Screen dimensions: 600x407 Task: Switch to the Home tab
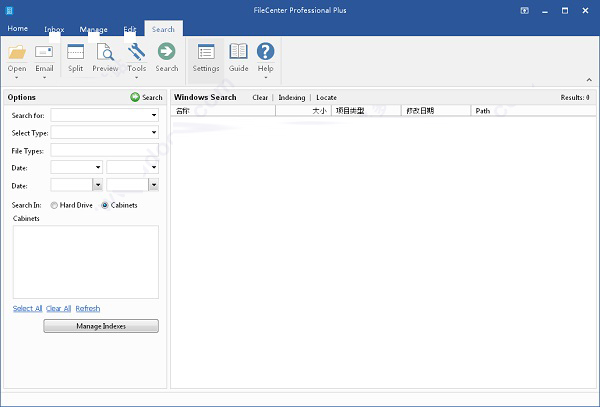tap(18, 29)
